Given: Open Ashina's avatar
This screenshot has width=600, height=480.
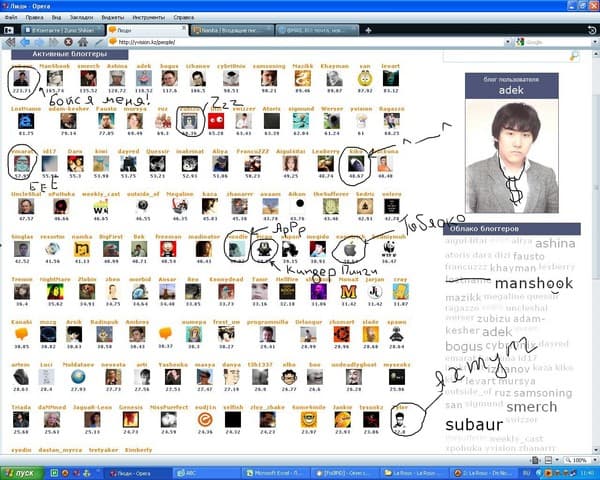Looking at the screenshot, I should click(x=117, y=78).
